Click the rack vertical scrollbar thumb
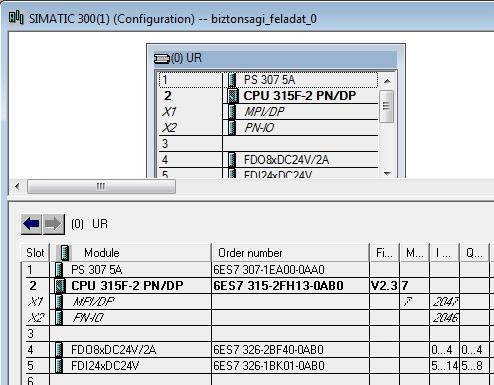494x385 pixels. 387,106
